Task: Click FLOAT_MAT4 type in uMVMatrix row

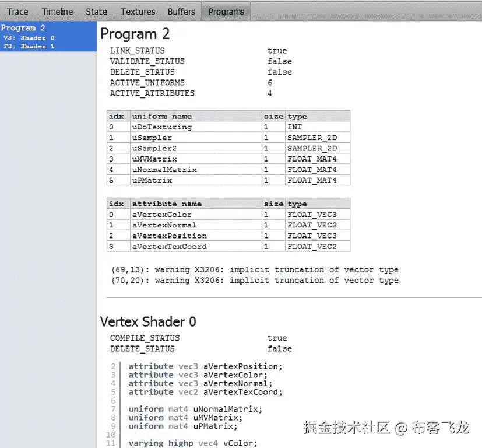Action: (x=318, y=159)
